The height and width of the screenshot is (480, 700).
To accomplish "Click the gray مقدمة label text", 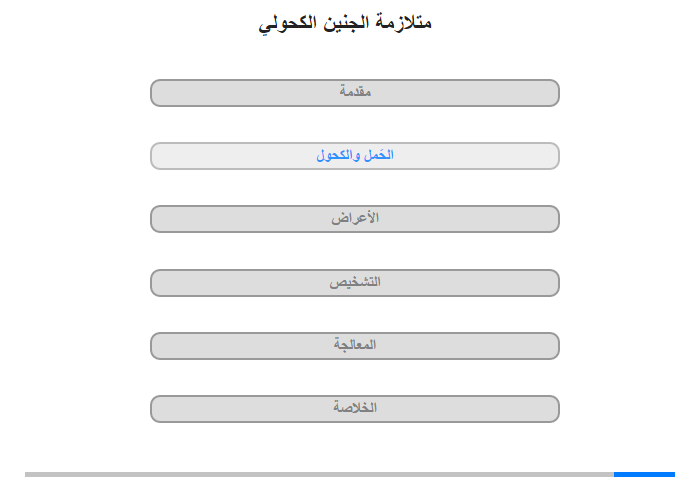I will [355, 91].
